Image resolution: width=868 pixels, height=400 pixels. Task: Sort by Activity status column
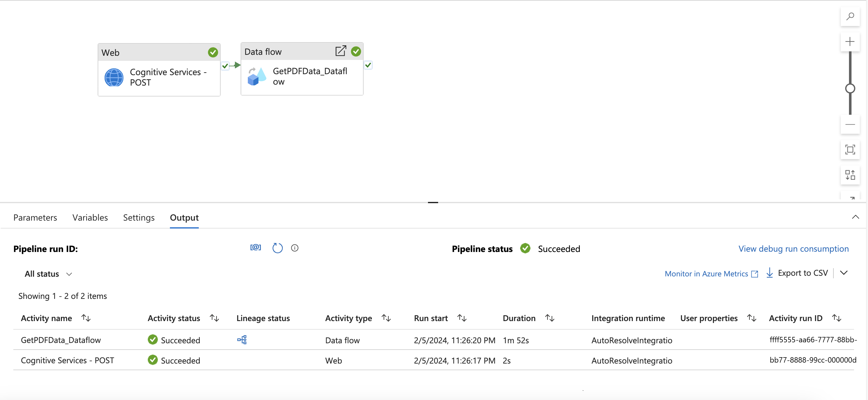214,318
